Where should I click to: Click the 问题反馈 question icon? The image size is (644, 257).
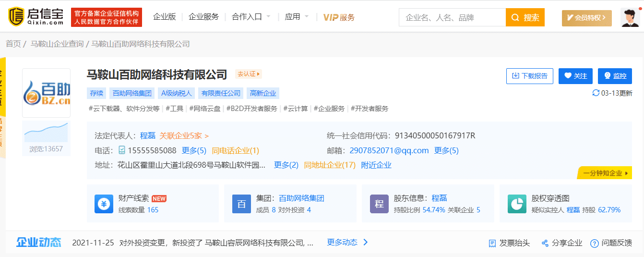[594, 243]
